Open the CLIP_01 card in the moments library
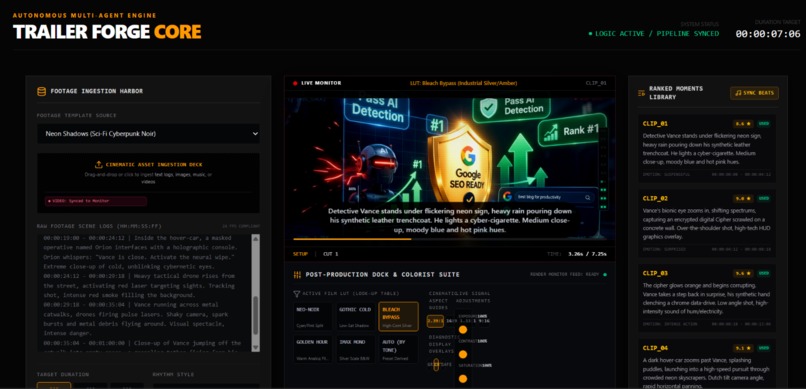This screenshot has height=389, width=806. point(707,148)
